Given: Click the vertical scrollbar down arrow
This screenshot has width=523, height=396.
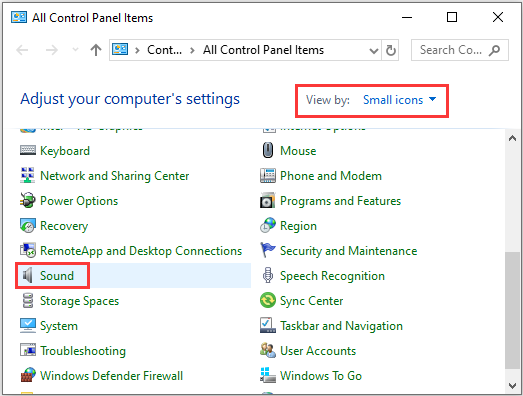Looking at the screenshot, I should coord(512,386).
